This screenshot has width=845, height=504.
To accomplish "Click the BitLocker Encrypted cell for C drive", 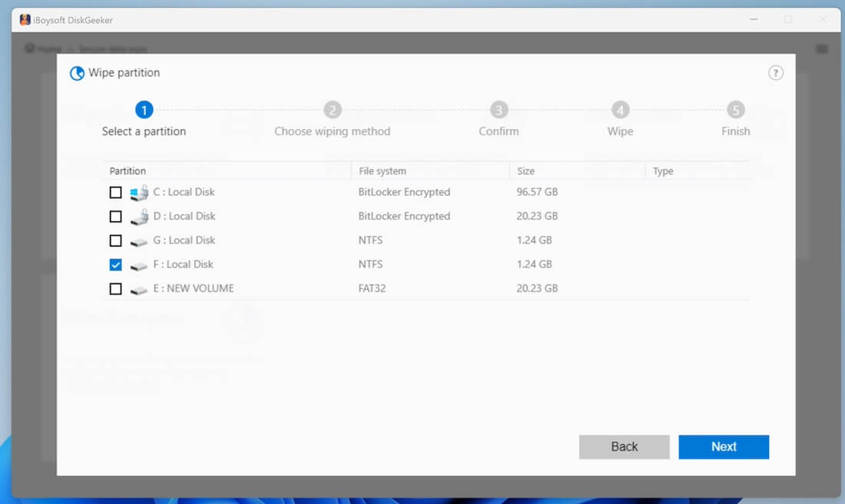I will 404,192.
